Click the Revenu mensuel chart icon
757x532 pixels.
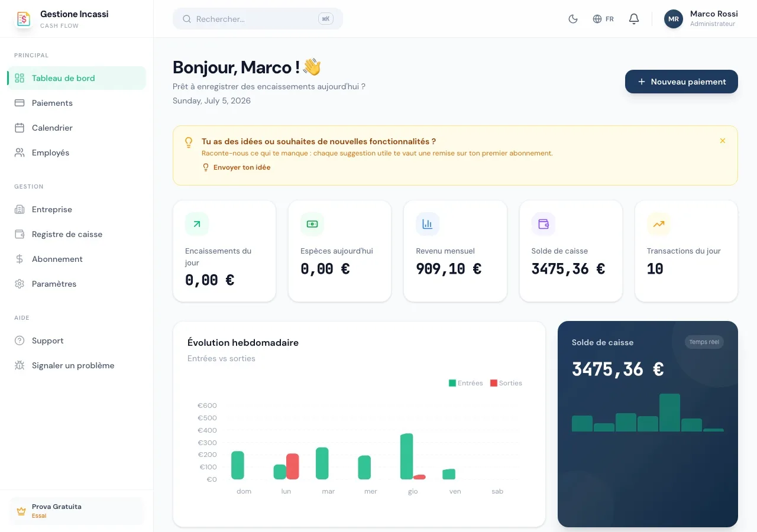(428, 224)
